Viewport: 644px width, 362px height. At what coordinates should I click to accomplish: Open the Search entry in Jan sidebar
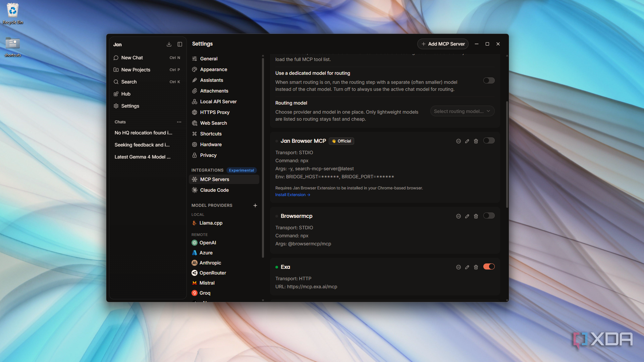pyautogui.click(x=148, y=82)
